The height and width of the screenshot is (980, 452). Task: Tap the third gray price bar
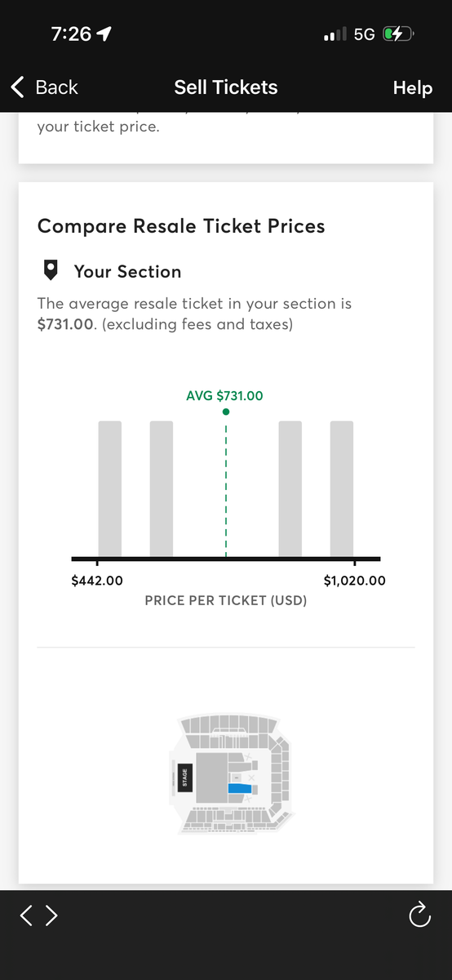[290, 488]
